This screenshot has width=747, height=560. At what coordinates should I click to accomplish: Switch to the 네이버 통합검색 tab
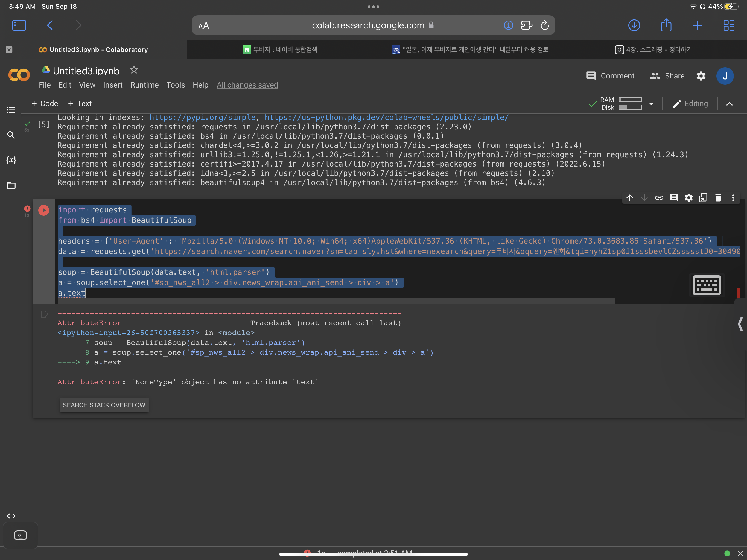tap(280, 50)
